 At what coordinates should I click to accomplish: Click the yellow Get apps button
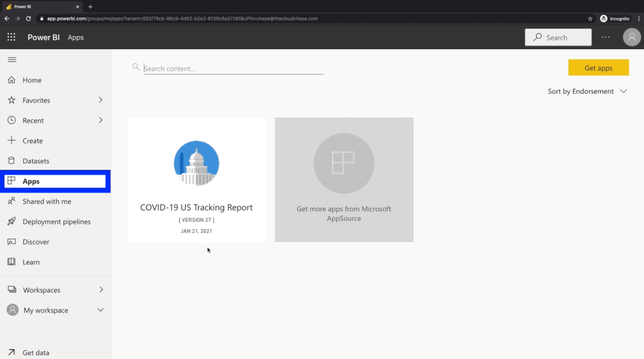[x=598, y=68]
